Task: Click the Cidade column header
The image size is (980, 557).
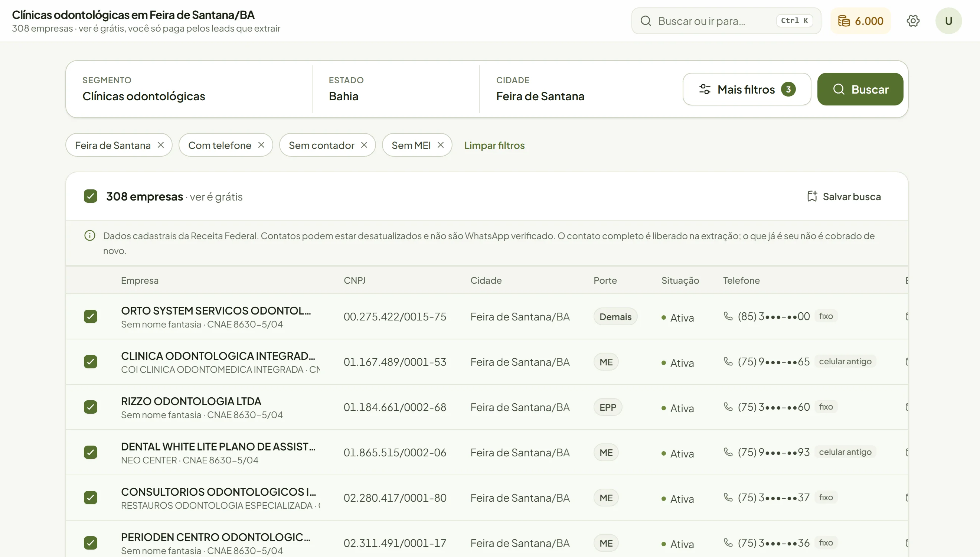Action: tap(486, 280)
